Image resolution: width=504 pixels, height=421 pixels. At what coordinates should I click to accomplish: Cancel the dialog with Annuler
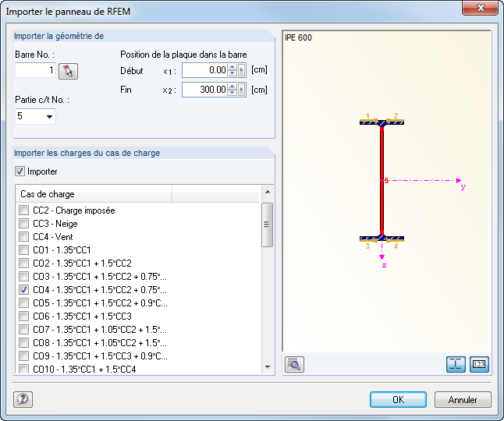click(x=463, y=399)
